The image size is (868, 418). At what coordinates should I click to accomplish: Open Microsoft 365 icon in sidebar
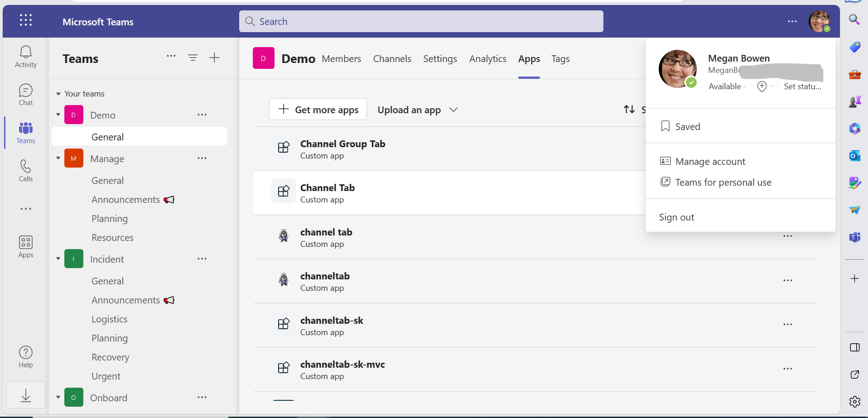click(855, 128)
